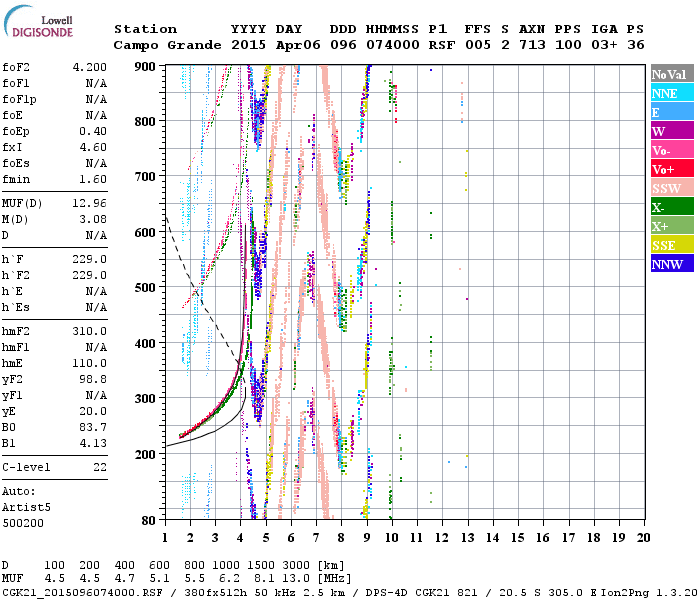The height and width of the screenshot is (600, 700).
Task: Click the SSE yellow legend swatch
Action: pos(672,245)
